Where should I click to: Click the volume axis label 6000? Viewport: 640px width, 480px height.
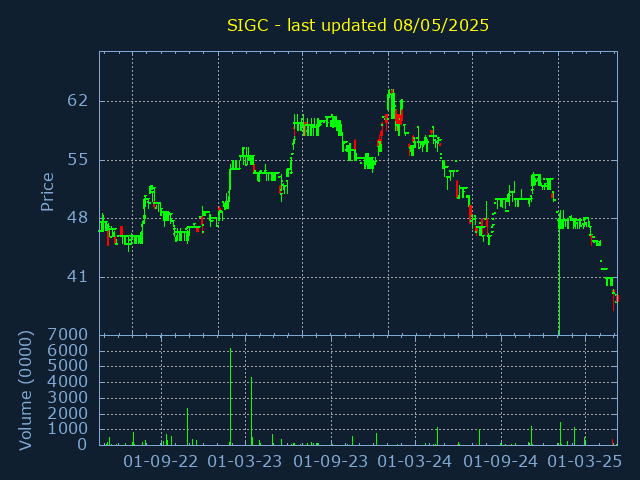tap(68, 351)
